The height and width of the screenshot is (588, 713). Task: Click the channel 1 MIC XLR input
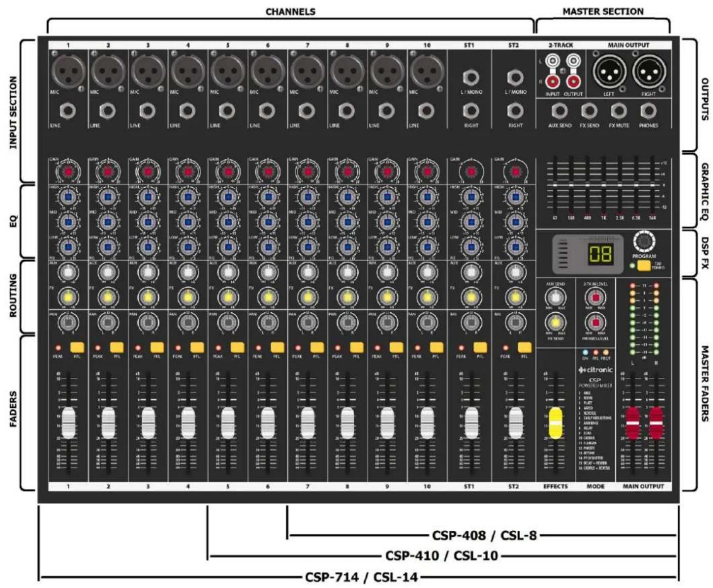tap(68, 71)
